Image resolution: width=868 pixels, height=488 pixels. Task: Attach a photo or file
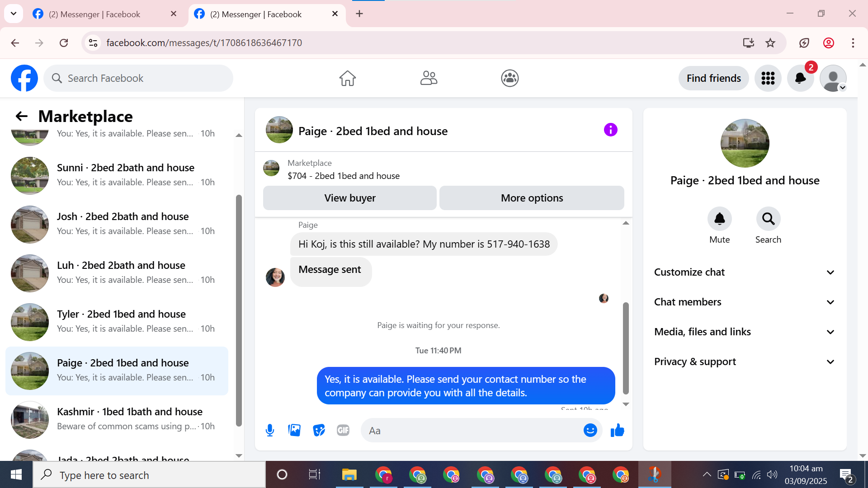click(x=294, y=431)
